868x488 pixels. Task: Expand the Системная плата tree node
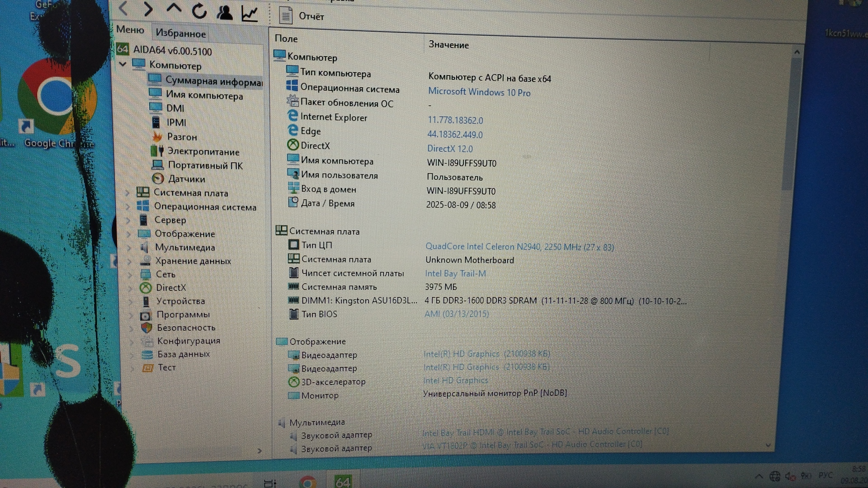tap(127, 193)
